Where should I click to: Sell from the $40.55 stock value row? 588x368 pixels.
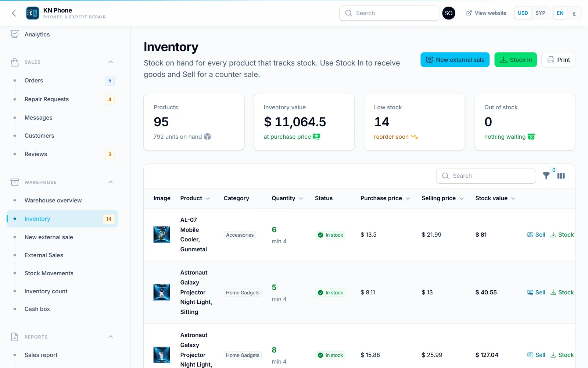pyautogui.click(x=536, y=293)
